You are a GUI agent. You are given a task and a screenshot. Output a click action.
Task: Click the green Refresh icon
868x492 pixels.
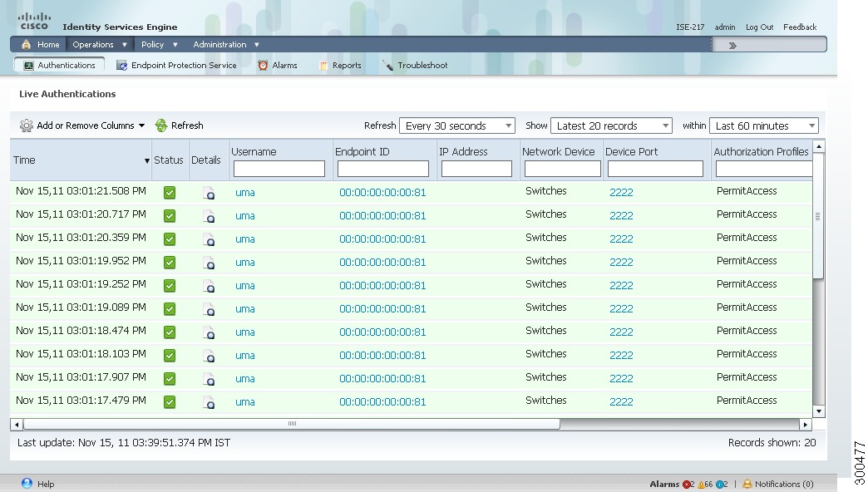coord(161,125)
